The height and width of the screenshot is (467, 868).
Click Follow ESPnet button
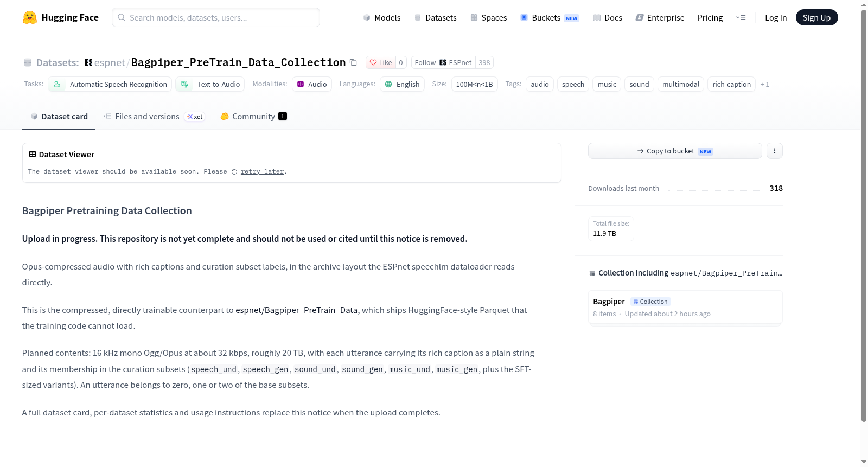[x=443, y=62]
